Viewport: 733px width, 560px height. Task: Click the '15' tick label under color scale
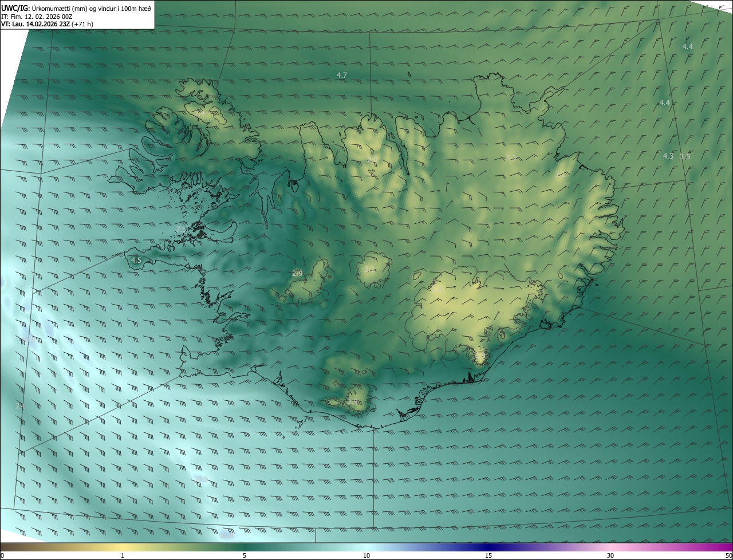488,555
